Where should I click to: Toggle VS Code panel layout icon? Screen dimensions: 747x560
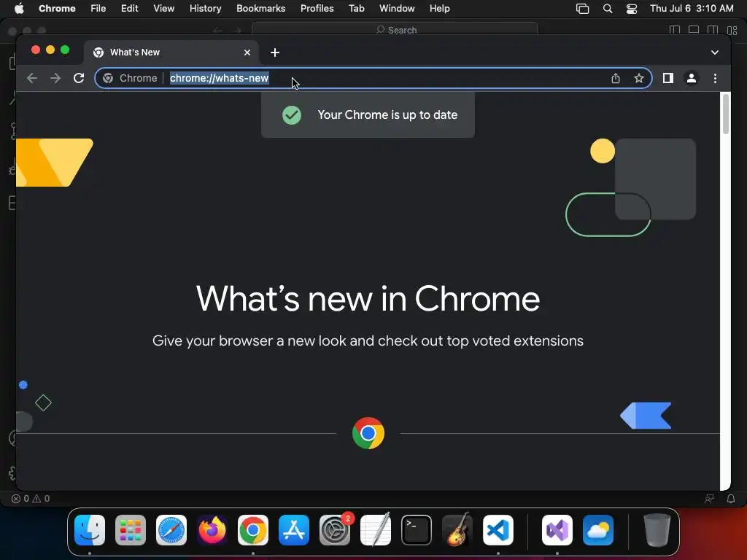[x=694, y=30]
